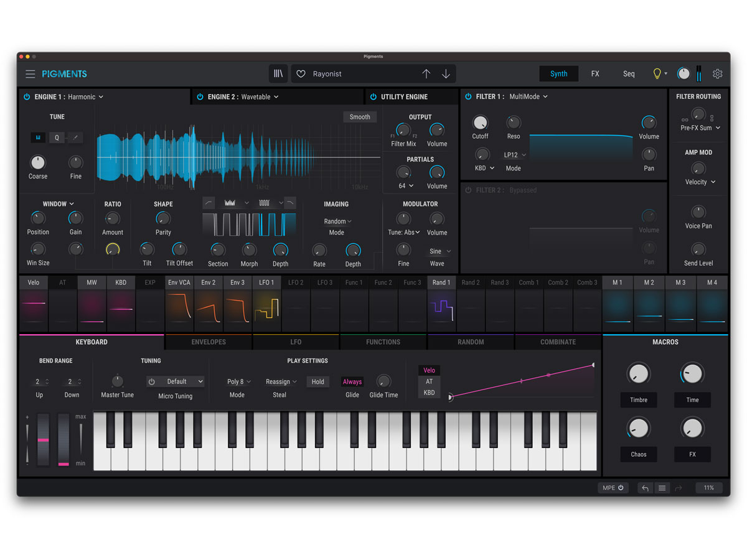This screenshot has width=747, height=560.
Task: Click the Glide Time knob
Action: click(384, 381)
